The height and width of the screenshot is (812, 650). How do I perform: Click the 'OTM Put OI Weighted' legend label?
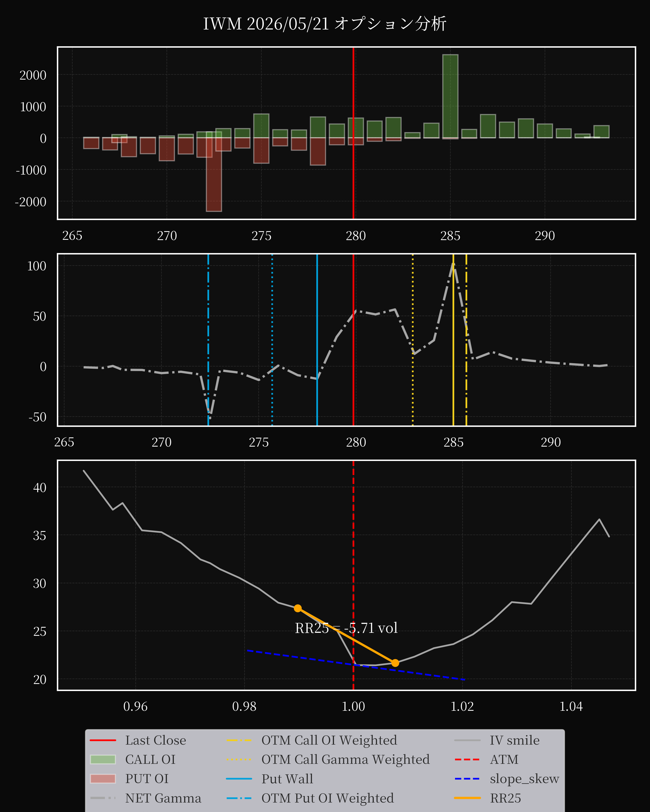[328, 798]
